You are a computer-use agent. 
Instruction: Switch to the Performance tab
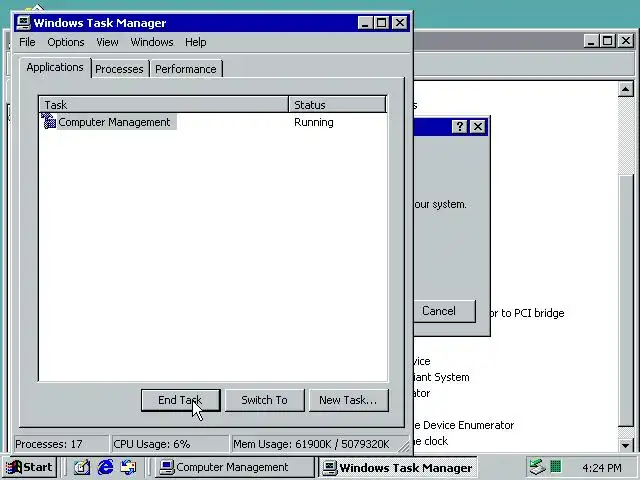click(186, 69)
